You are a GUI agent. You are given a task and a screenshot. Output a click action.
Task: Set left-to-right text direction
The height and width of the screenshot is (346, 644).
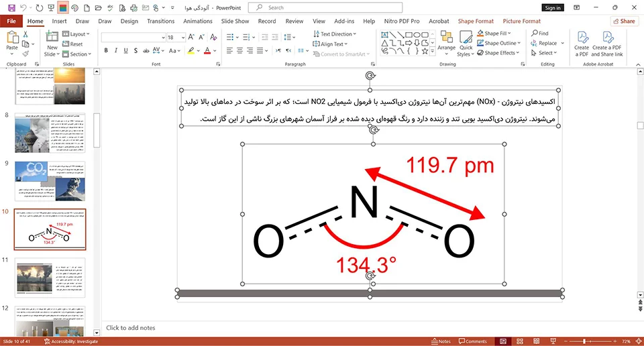[x=278, y=50]
